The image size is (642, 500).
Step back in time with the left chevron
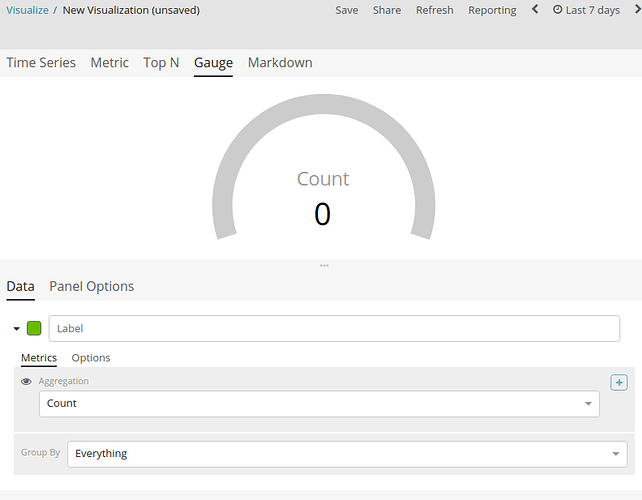pyautogui.click(x=535, y=9)
